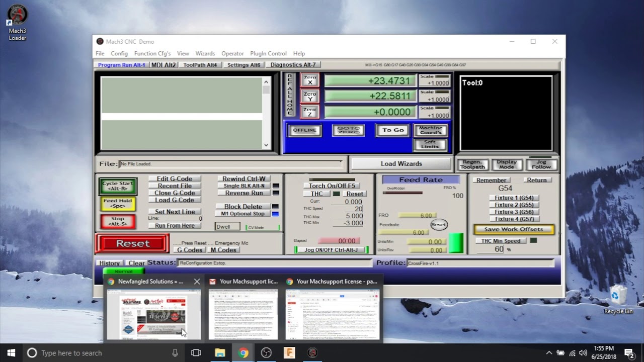Open the notification center icon
Screen dimensions: 644x362
[629, 353]
